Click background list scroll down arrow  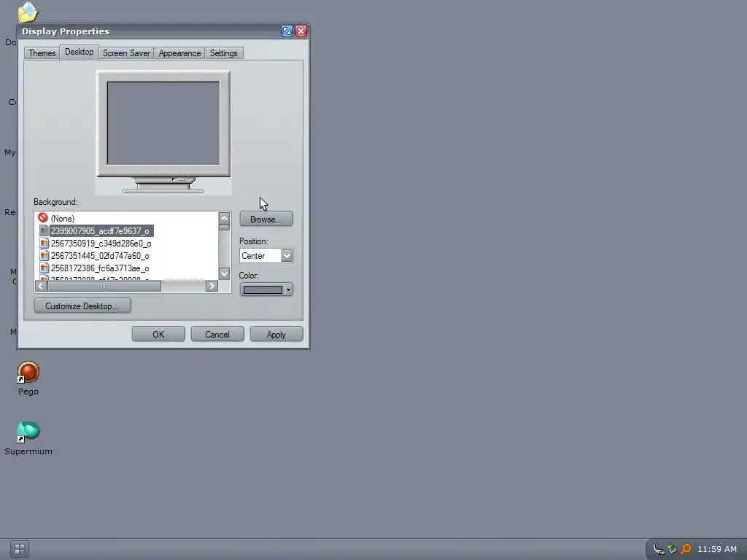pos(225,274)
